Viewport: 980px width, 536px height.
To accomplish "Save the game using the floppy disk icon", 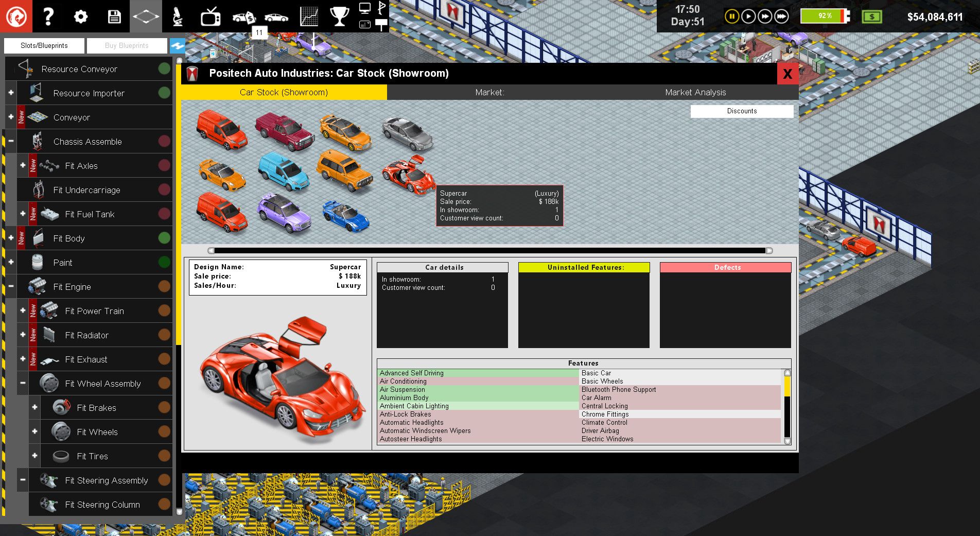I will 113,16.
